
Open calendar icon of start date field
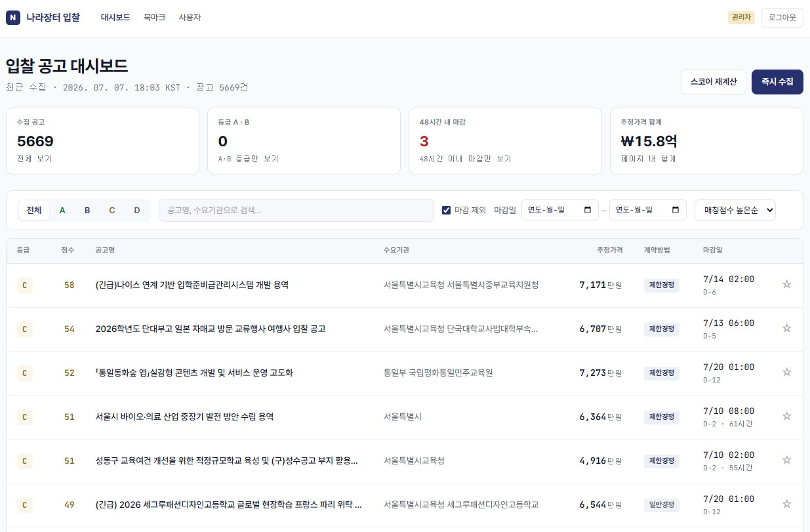point(587,210)
